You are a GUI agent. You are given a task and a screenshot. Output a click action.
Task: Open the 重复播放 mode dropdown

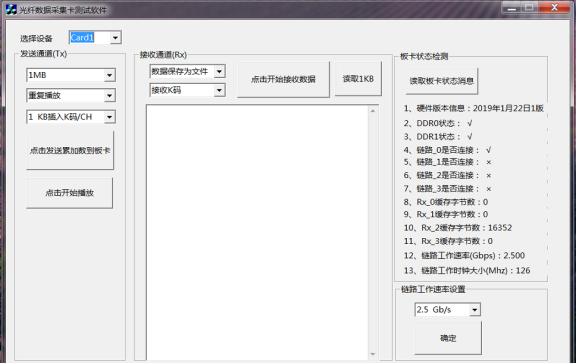[x=109, y=96]
